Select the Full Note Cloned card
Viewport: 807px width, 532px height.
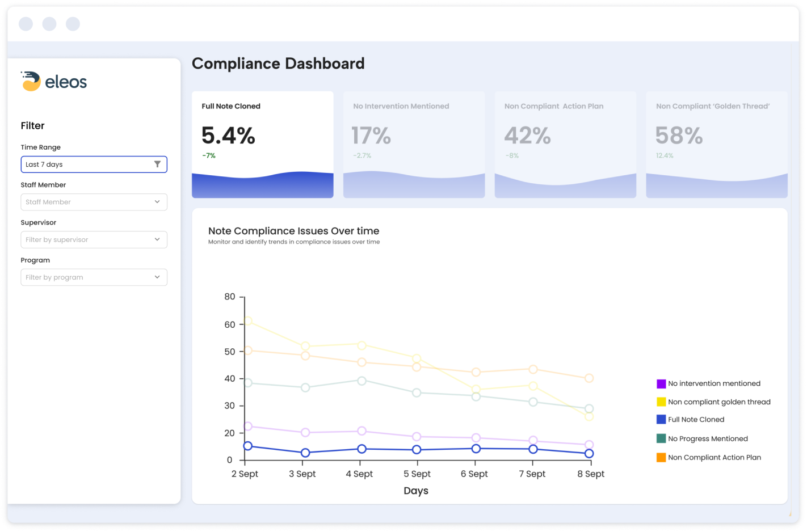(x=263, y=145)
